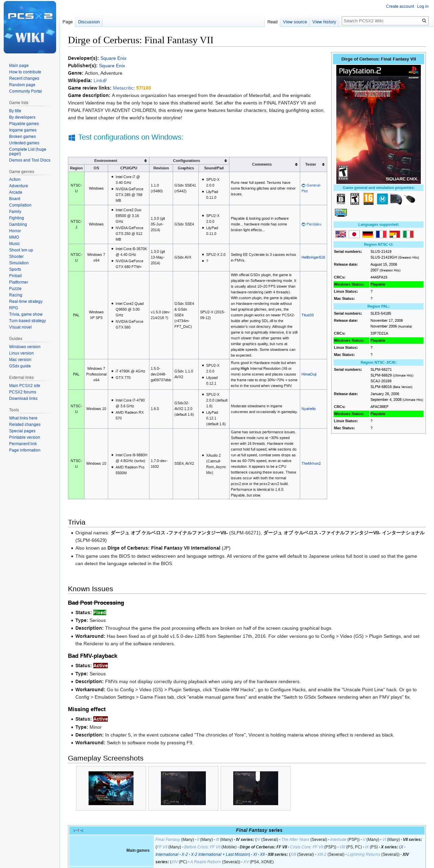Sort table by Environment column arrows
Screen dimensions: 434x868
pos(145,161)
